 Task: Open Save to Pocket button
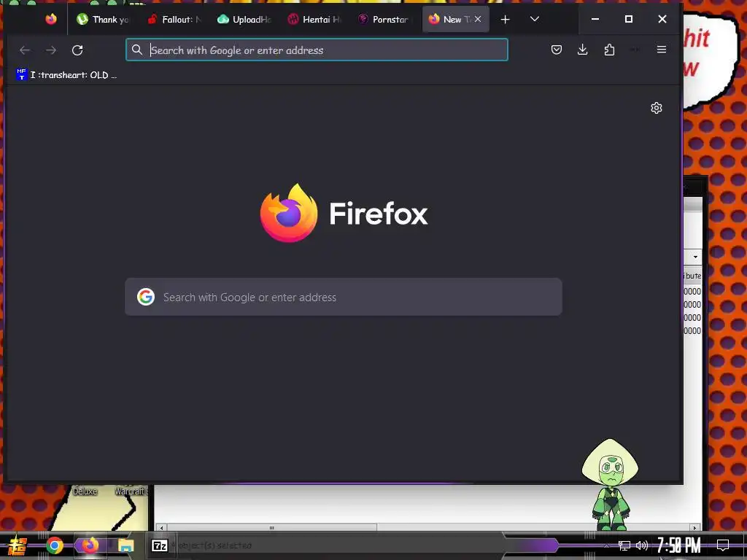[x=557, y=50]
